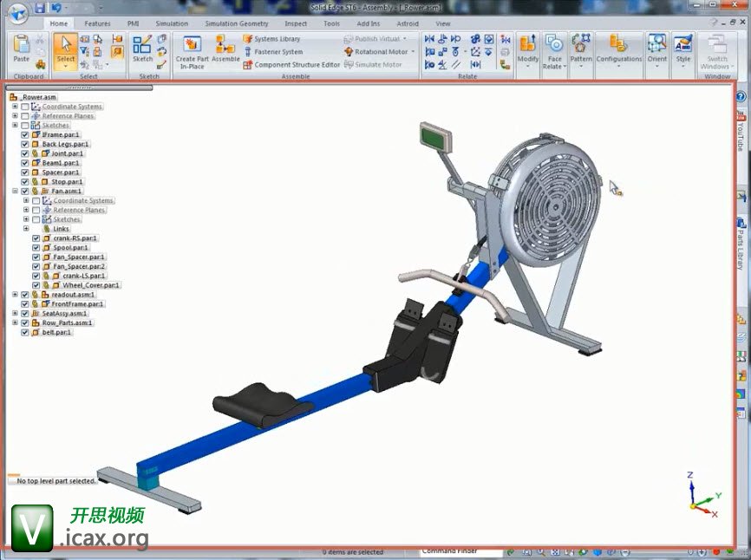Click the Undo icon in quick access toolbar
The height and width of the screenshot is (560, 751).
[56, 8]
